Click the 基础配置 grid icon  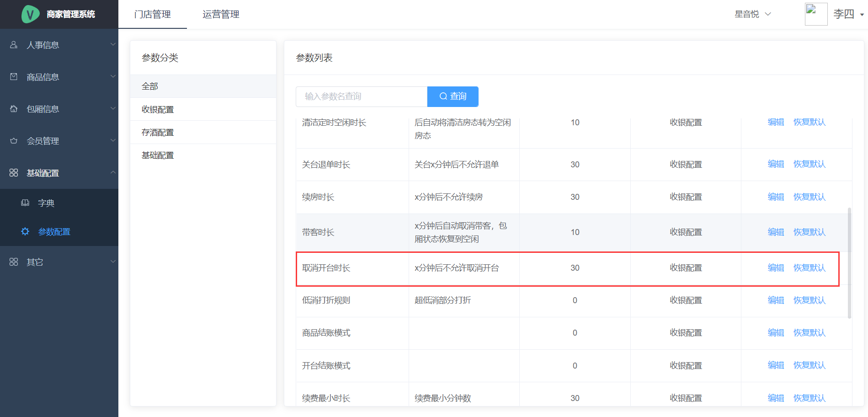(x=14, y=173)
